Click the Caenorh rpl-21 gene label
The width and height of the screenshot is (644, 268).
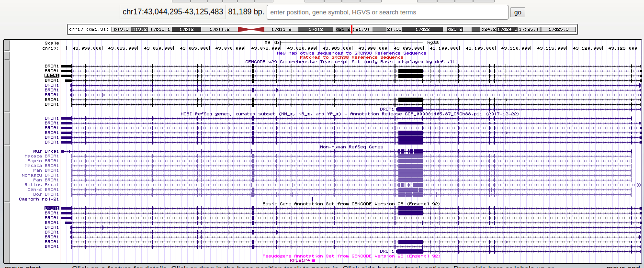[x=39, y=199]
